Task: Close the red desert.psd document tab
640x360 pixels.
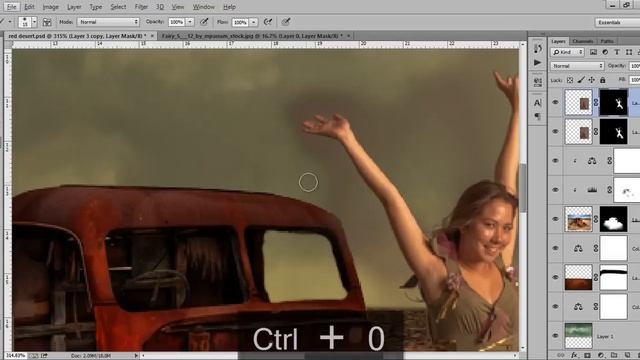Action: pos(153,36)
